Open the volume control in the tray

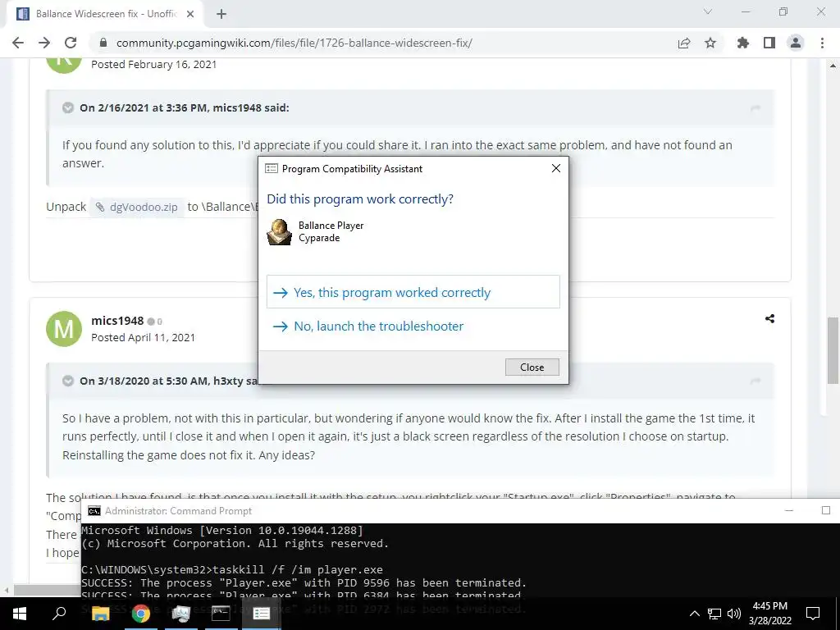pos(734,614)
